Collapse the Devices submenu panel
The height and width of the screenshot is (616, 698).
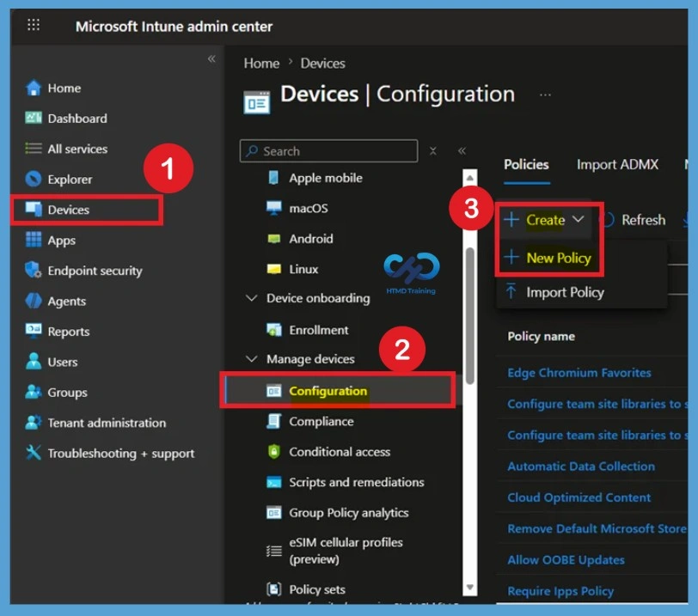tap(462, 150)
